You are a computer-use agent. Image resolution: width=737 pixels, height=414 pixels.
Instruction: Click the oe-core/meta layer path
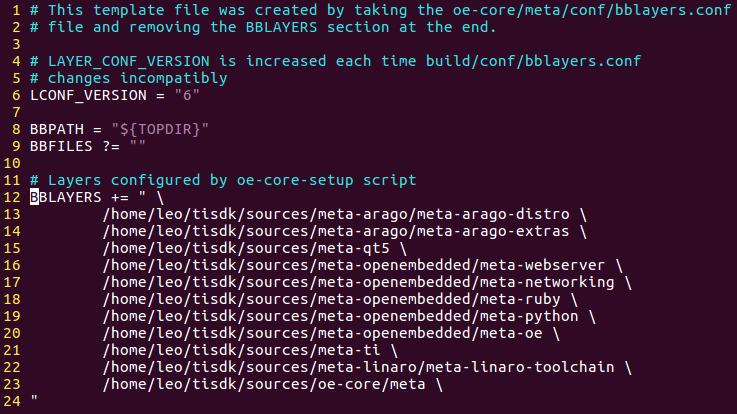click(270, 384)
